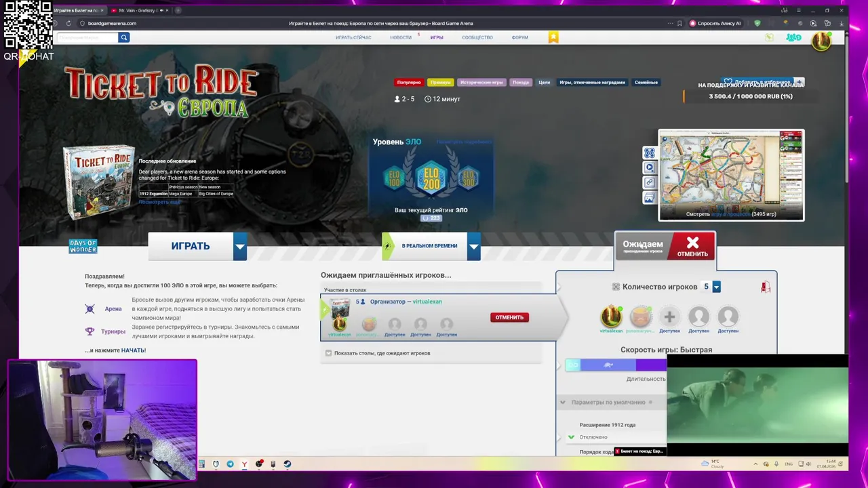Click the plus invite player slot
The height and width of the screenshot is (488, 868).
pos(669,317)
